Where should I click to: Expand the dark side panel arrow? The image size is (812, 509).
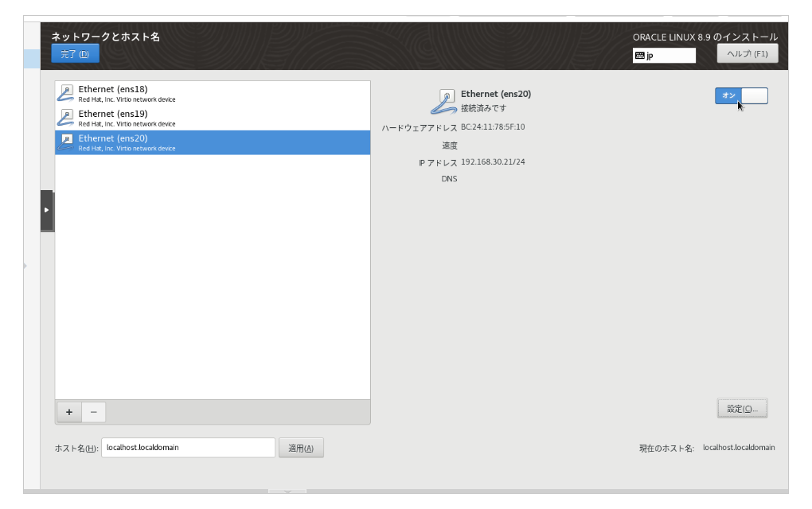tap(47, 211)
